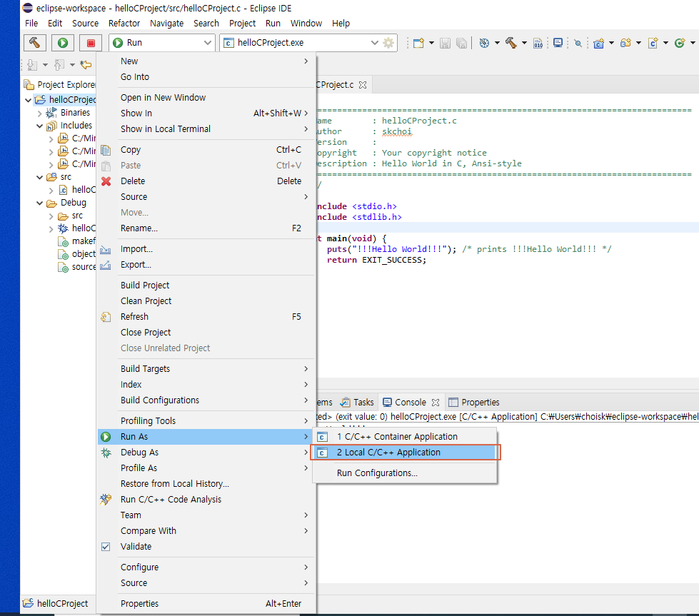Expand the Binaries tree node
This screenshot has height=616, width=699.
tap(40, 113)
